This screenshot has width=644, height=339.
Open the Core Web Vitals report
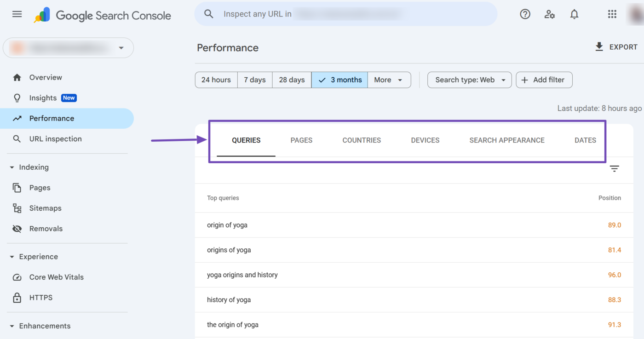pos(56,277)
